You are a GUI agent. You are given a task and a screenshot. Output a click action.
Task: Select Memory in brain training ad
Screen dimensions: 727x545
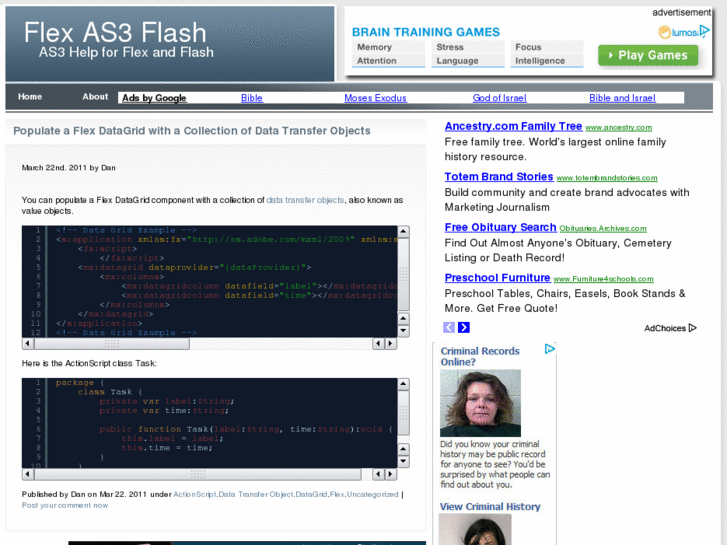pos(388,47)
